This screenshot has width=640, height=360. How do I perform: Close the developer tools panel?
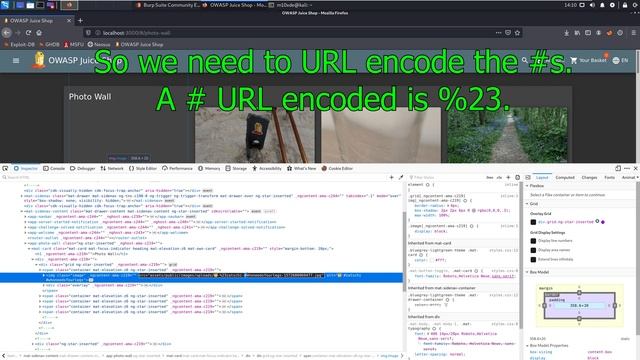pyautogui.click(x=636, y=168)
